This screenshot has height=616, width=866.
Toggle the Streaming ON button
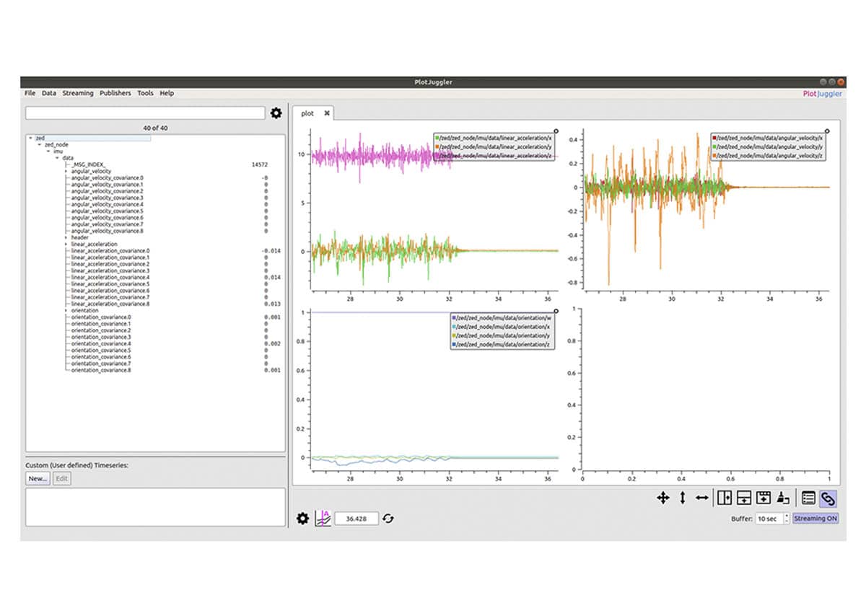815,519
